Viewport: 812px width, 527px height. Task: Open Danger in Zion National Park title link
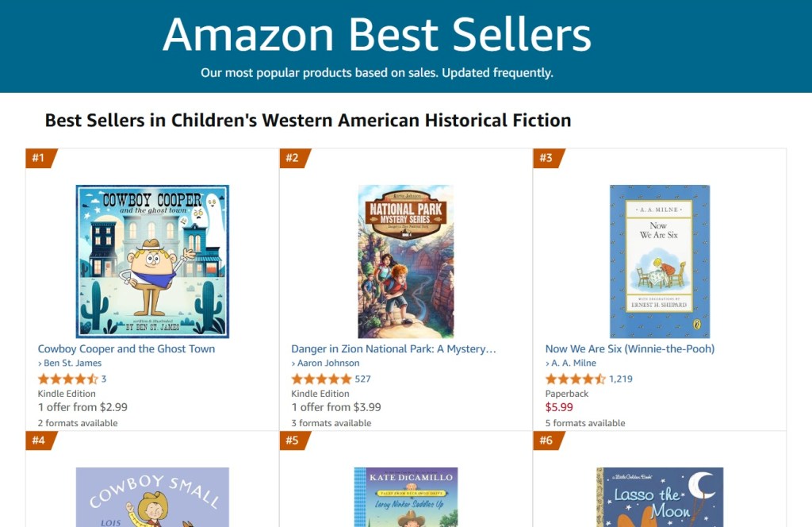(x=393, y=348)
